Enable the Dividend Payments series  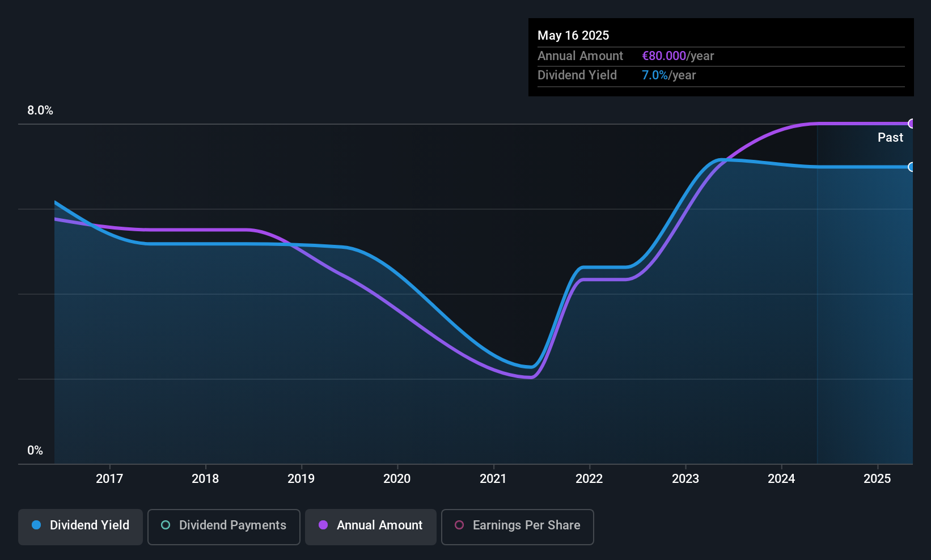click(224, 527)
